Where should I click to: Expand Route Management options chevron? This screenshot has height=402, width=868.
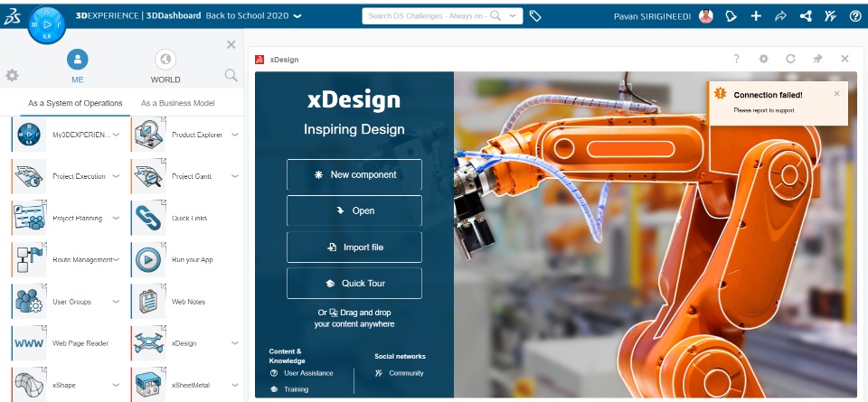tap(116, 259)
